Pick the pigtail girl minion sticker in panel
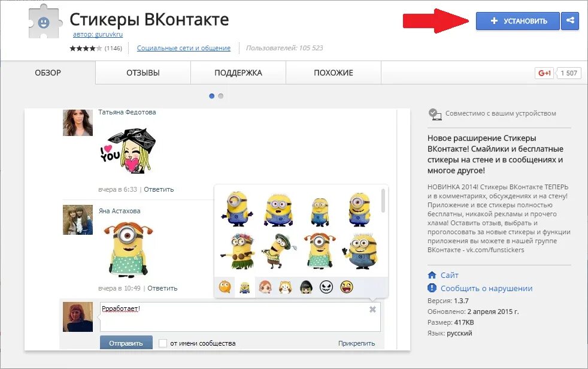 click(x=320, y=251)
